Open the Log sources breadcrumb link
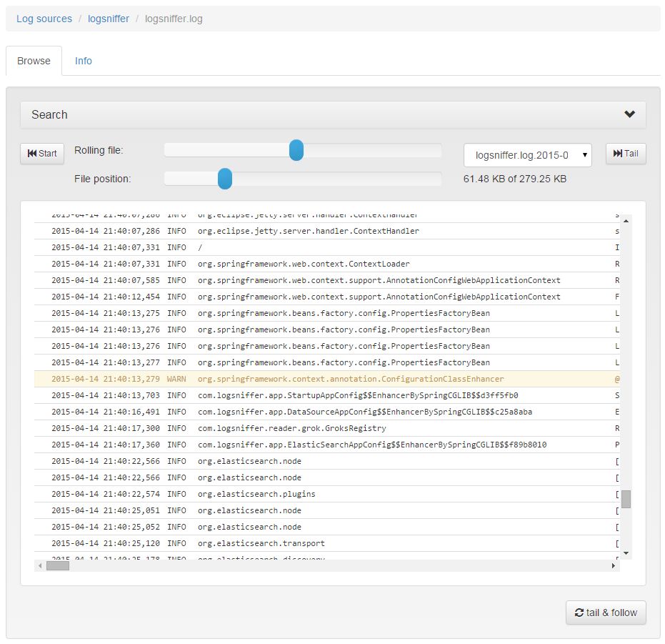The height and width of the screenshot is (644, 665). [44, 19]
